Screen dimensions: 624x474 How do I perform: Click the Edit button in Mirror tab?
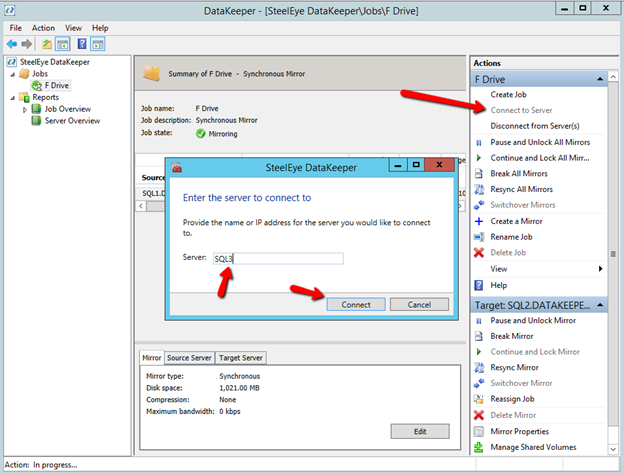pyautogui.click(x=419, y=431)
